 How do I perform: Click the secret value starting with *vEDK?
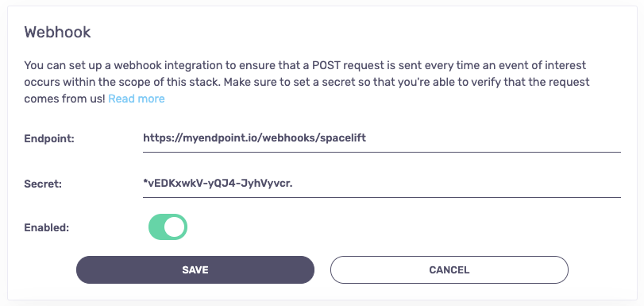pos(218,184)
